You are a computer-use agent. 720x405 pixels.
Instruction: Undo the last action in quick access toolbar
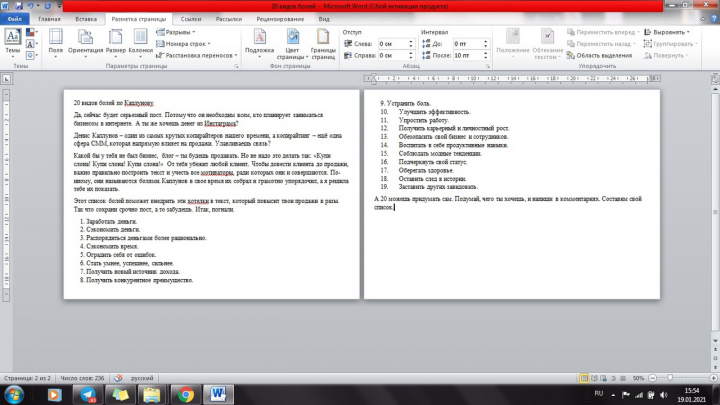pos(30,6)
